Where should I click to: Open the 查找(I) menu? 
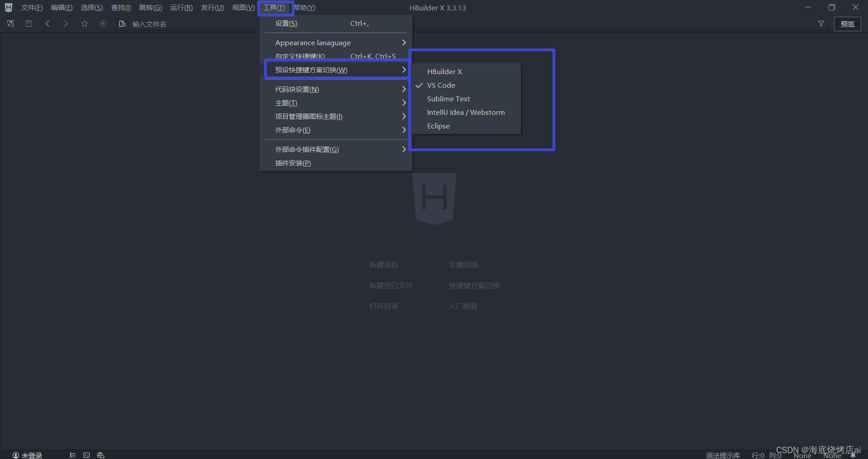[121, 8]
